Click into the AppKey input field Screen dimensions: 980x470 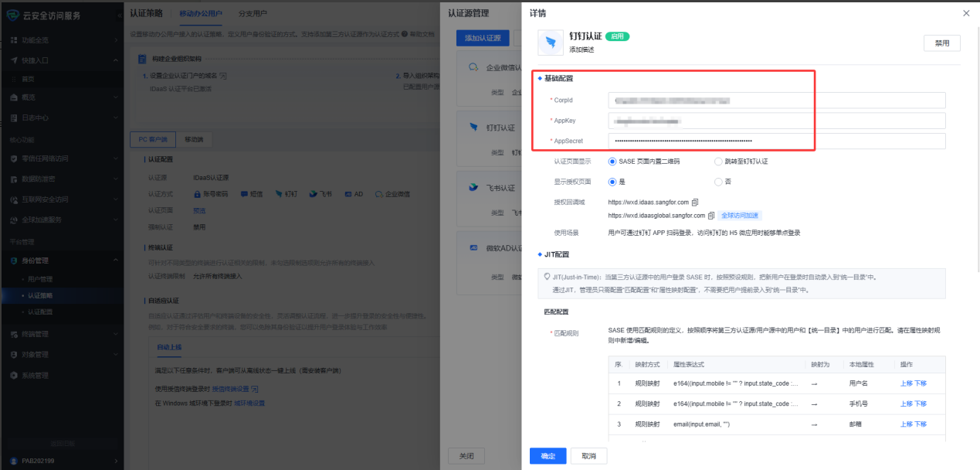point(775,121)
